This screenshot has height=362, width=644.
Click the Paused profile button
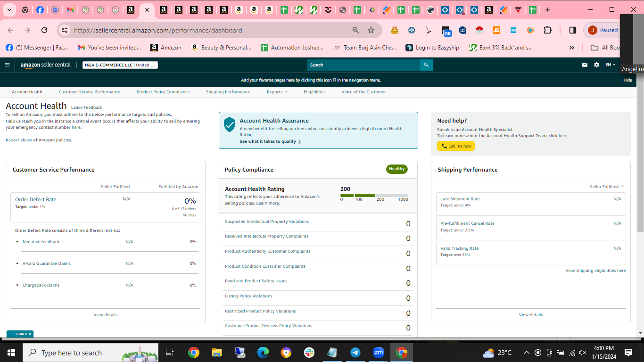(603, 30)
